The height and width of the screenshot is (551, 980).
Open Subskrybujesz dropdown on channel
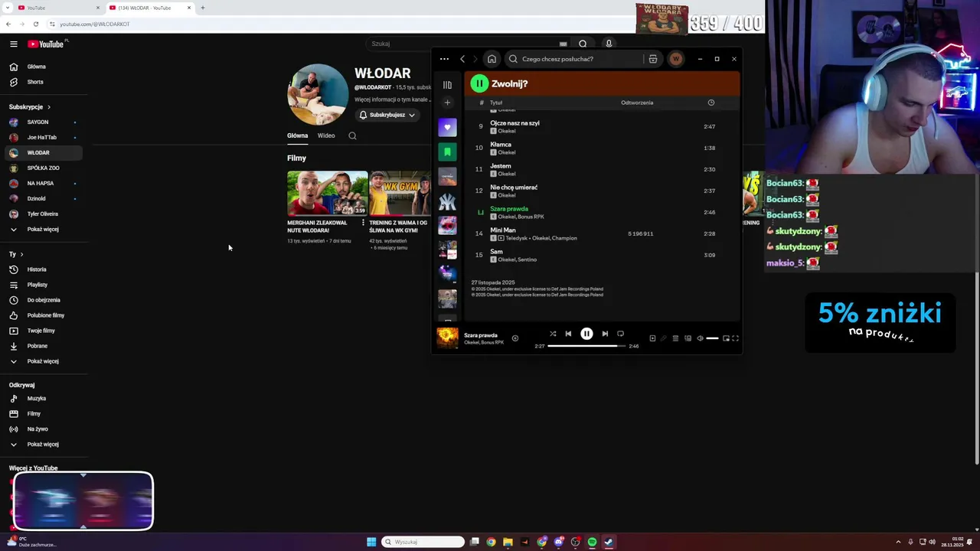point(387,115)
